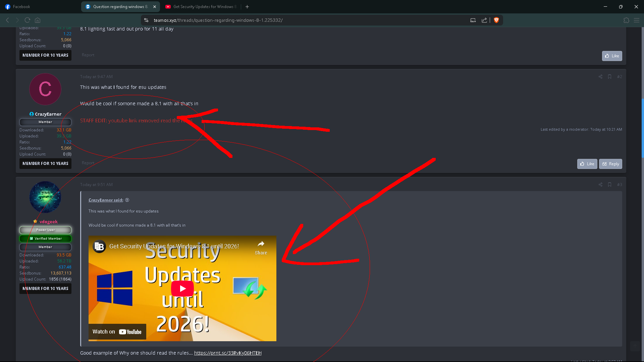Image resolution: width=644 pixels, height=362 pixels.
Task: Bookmark post #3
Action: click(609, 185)
